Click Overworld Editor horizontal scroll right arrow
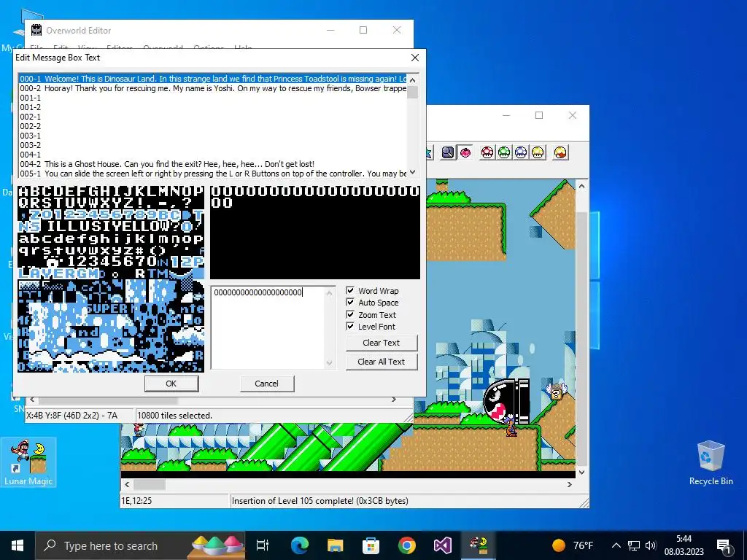Screen dimensions: 747x560 coord(394,400)
